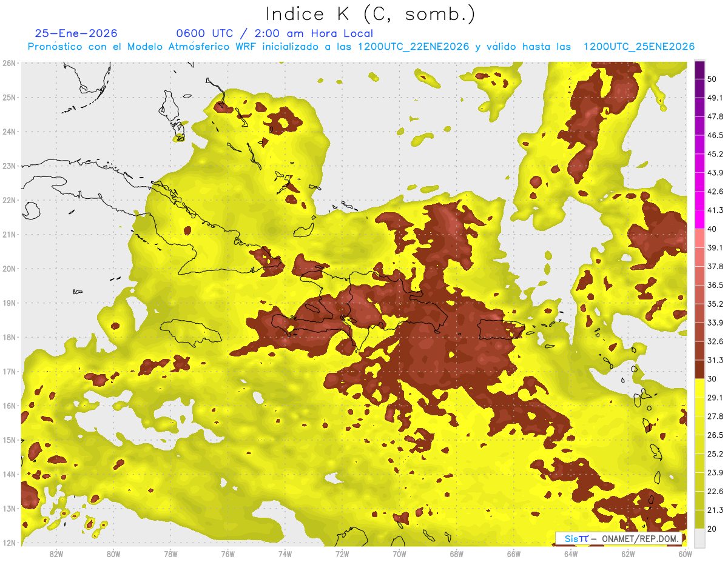Click the '78W' longitude label

coord(170,554)
